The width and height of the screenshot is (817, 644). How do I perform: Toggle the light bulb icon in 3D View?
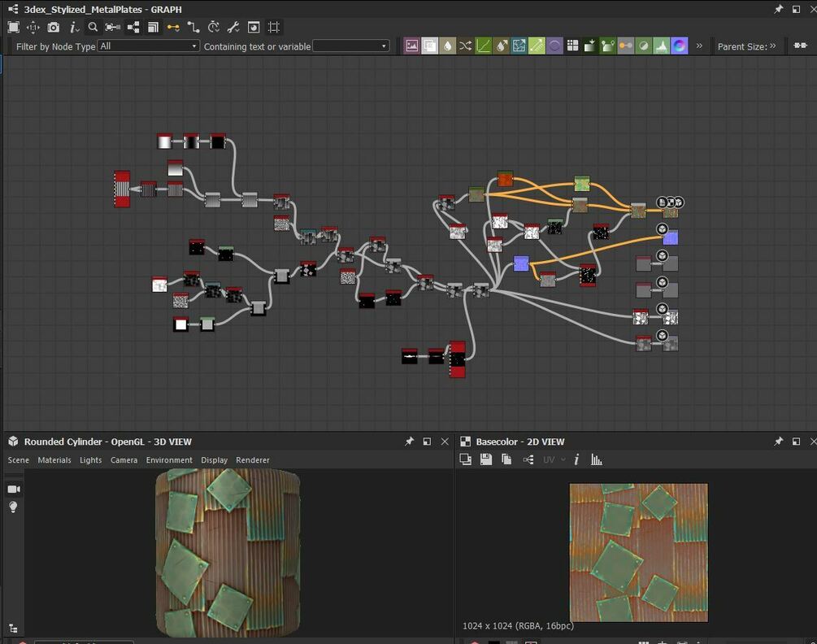[x=13, y=507]
